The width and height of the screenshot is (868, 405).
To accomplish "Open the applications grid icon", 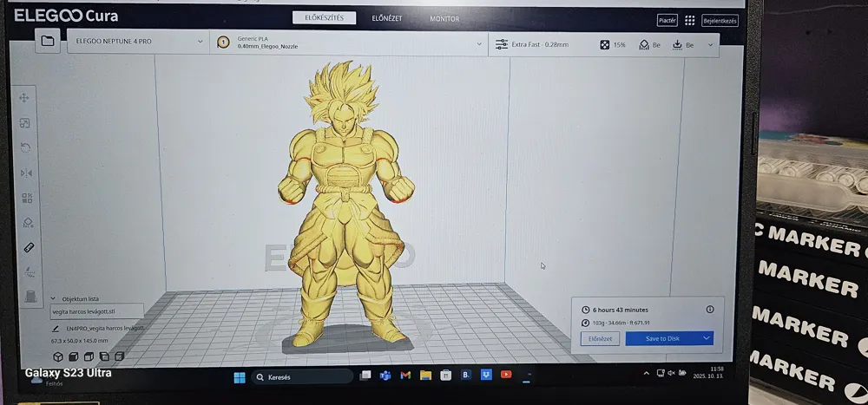I will 690,21.
